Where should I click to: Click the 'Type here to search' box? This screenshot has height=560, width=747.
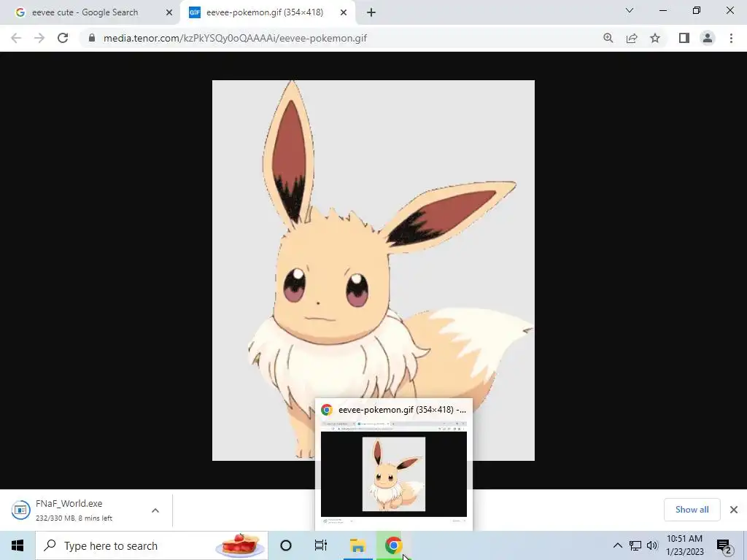pyautogui.click(x=152, y=545)
